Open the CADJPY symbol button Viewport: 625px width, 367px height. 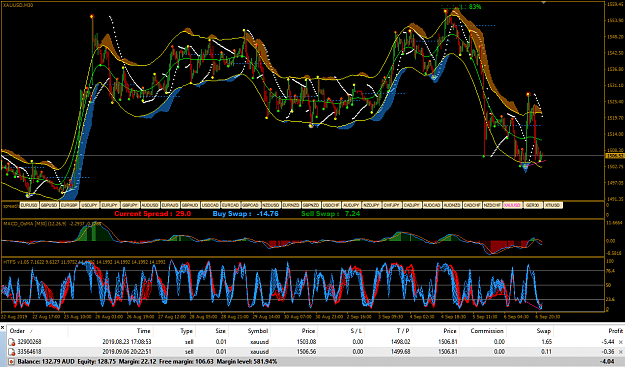(x=412, y=205)
